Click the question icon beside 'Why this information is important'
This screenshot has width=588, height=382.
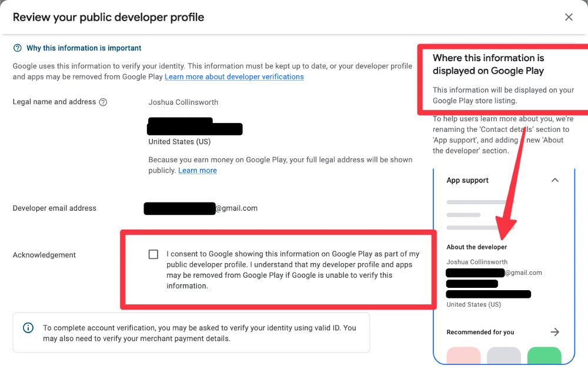pyautogui.click(x=18, y=48)
